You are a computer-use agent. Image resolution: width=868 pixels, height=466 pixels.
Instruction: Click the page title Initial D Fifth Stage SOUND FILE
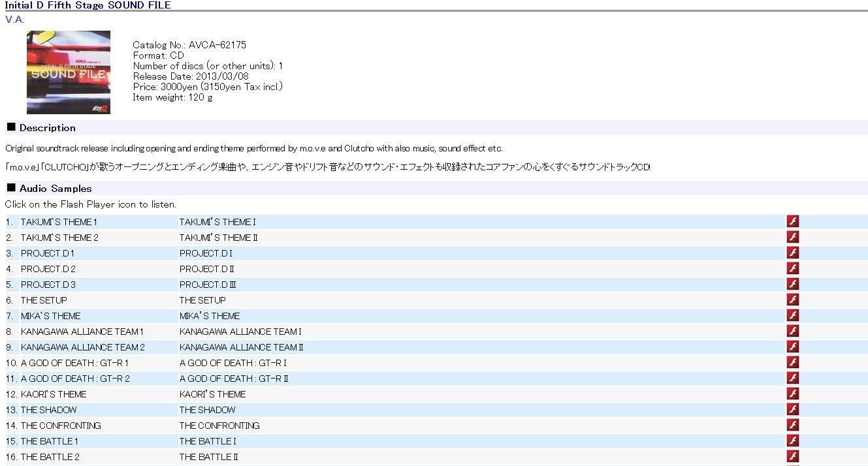point(88,5)
